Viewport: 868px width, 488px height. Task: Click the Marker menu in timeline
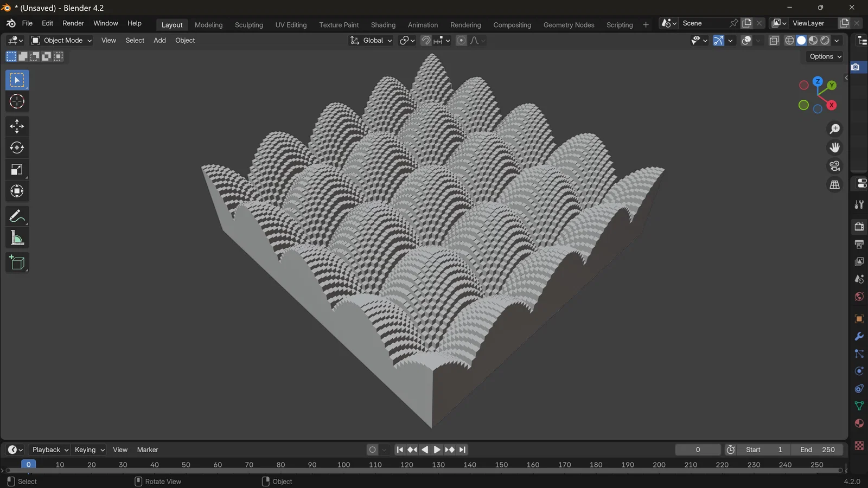tap(148, 450)
